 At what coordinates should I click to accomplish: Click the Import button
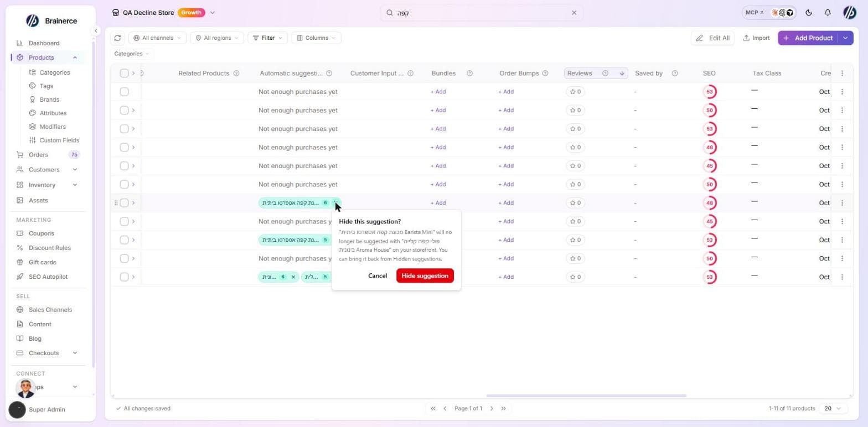click(x=756, y=38)
